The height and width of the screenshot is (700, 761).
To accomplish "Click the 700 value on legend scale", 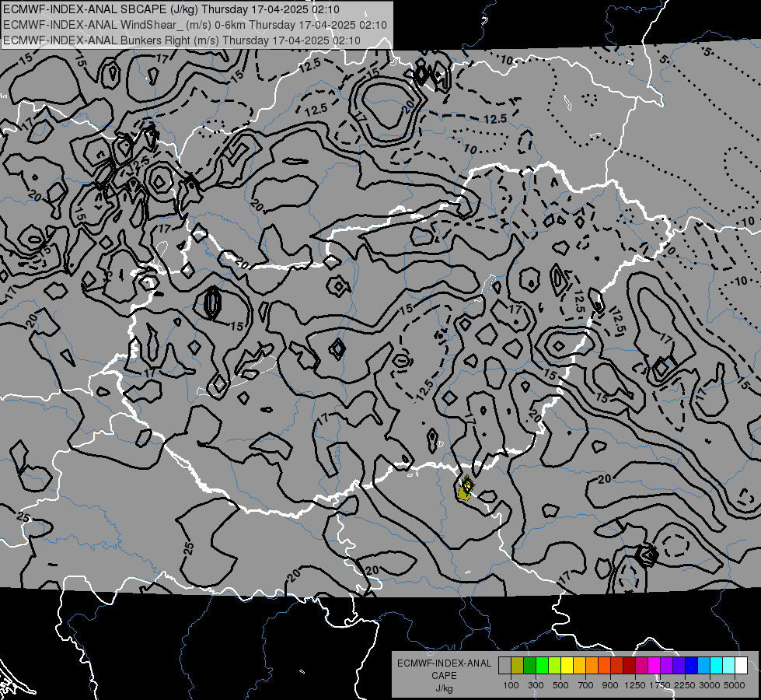I will pyautogui.click(x=586, y=685).
